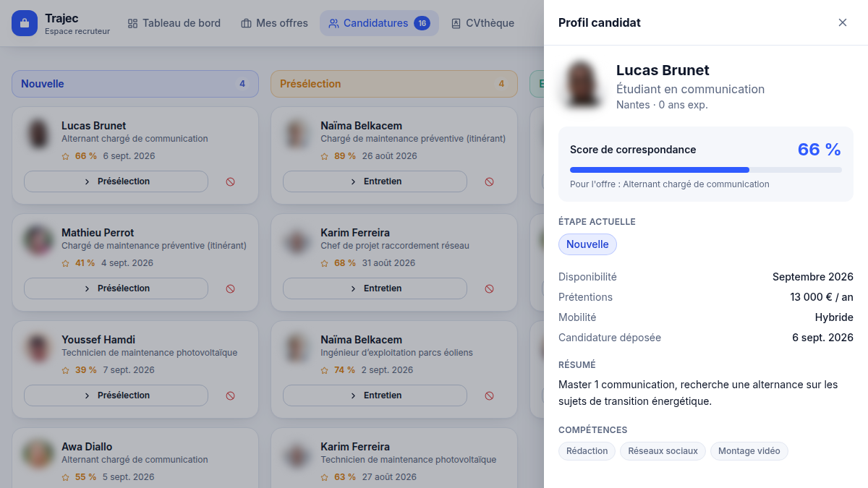The width and height of the screenshot is (868, 488).
Task: Click the Nouvelle column header
Action: point(135,84)
